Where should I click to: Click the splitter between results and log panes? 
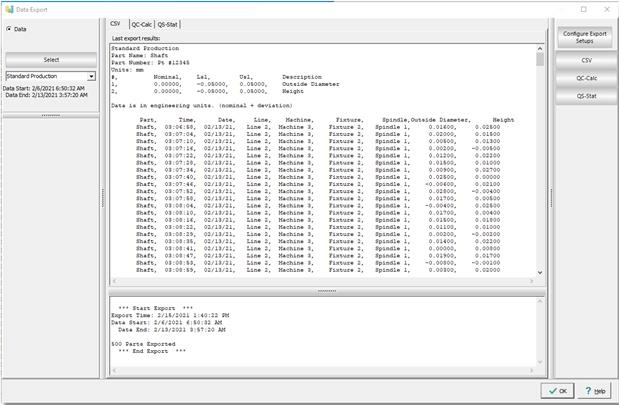[327, 291]
